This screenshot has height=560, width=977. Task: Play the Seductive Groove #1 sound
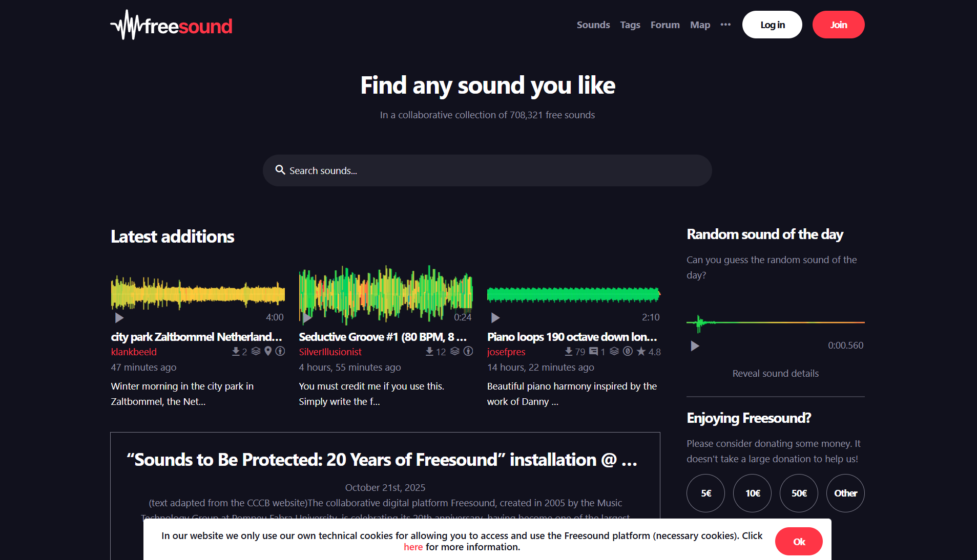307,318
